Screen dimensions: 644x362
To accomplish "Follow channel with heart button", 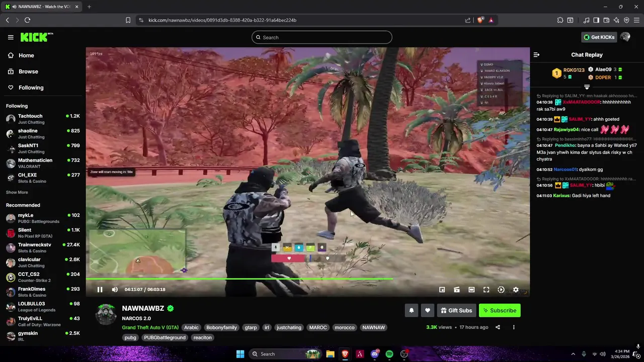I will pyautogui.click(x=427, y=311).
